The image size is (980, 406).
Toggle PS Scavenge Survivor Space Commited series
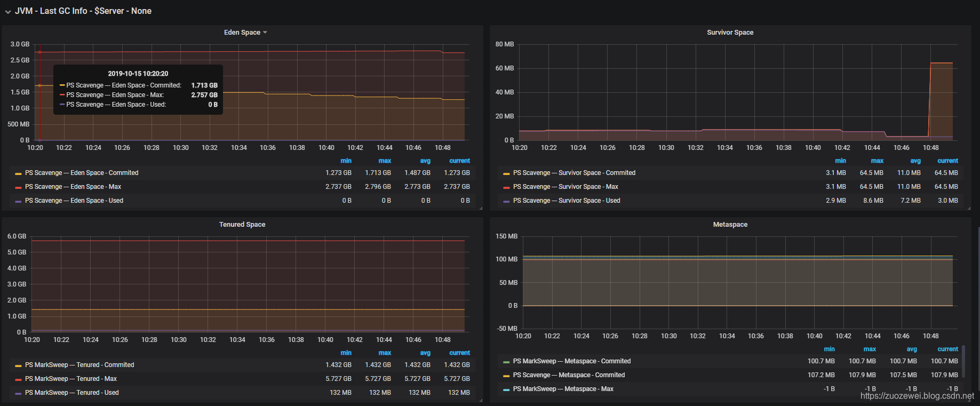(x=574, y=173)
